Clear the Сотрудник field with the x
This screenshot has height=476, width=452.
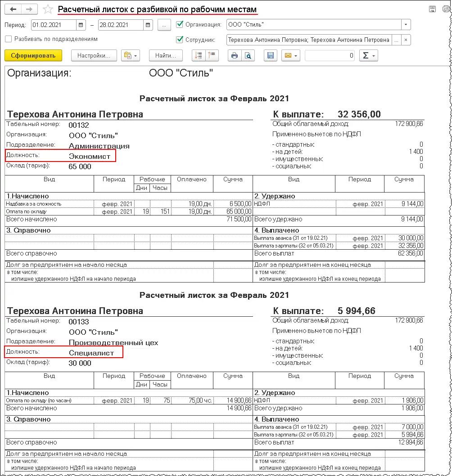coord(406,40)
